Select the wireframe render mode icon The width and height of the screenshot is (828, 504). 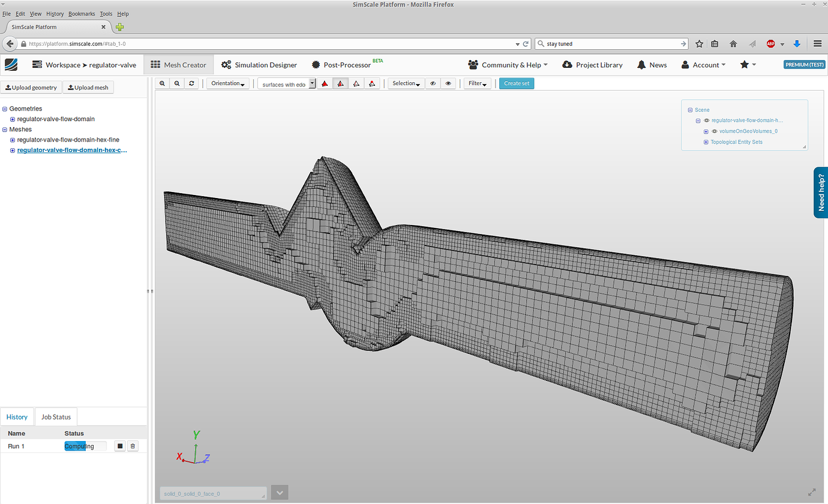[356, 83]
